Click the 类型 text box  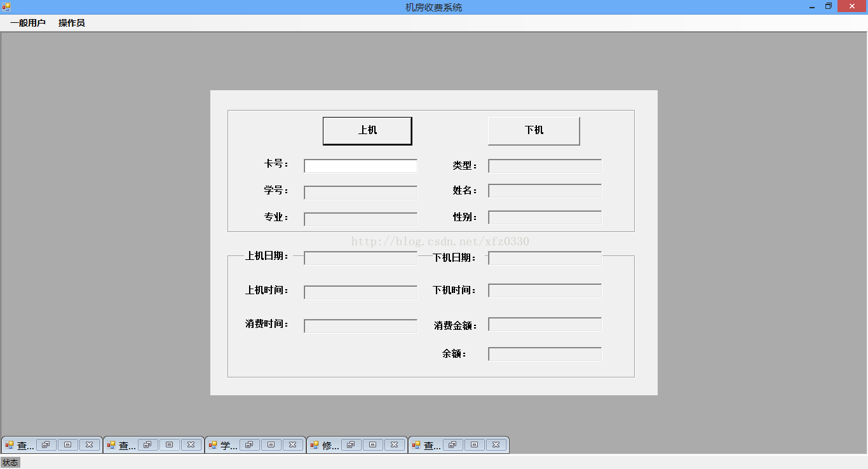pos(545,166)
